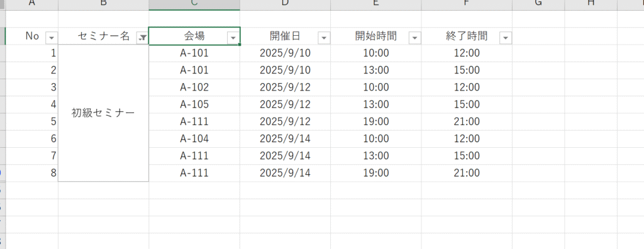The image size is (644, 249).
Task: Select No cell with value 2
Action: [31, 70]
